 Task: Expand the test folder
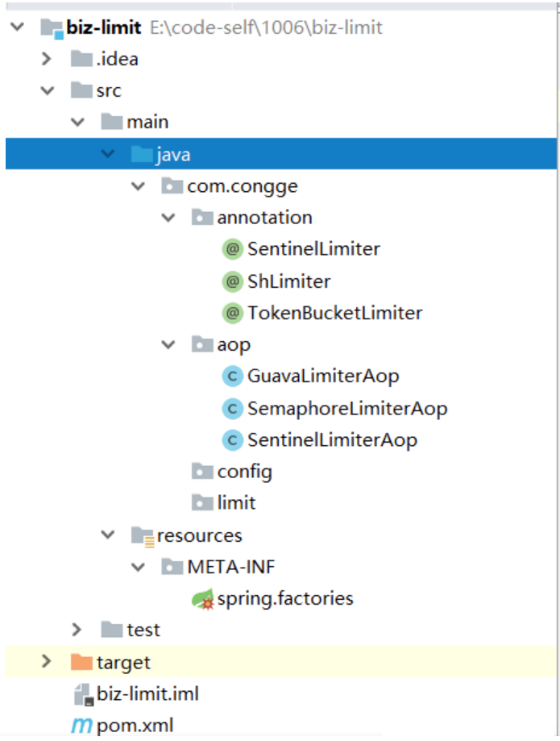click(77, 630)
